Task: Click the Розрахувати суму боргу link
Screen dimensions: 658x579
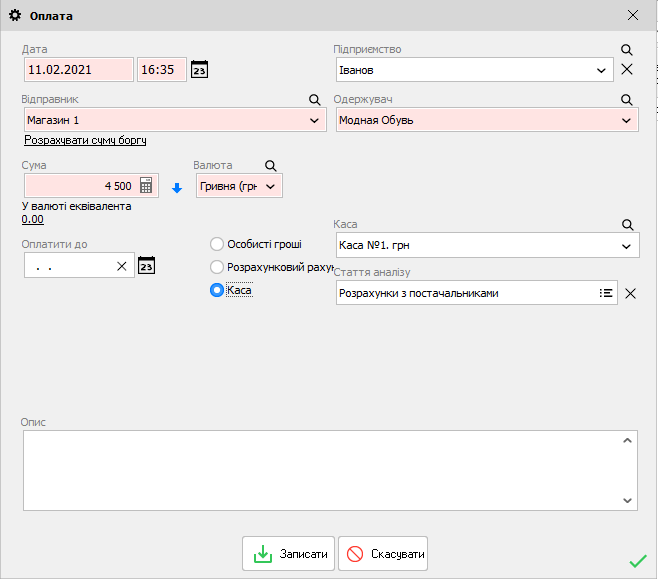Action: pos(85,141)
